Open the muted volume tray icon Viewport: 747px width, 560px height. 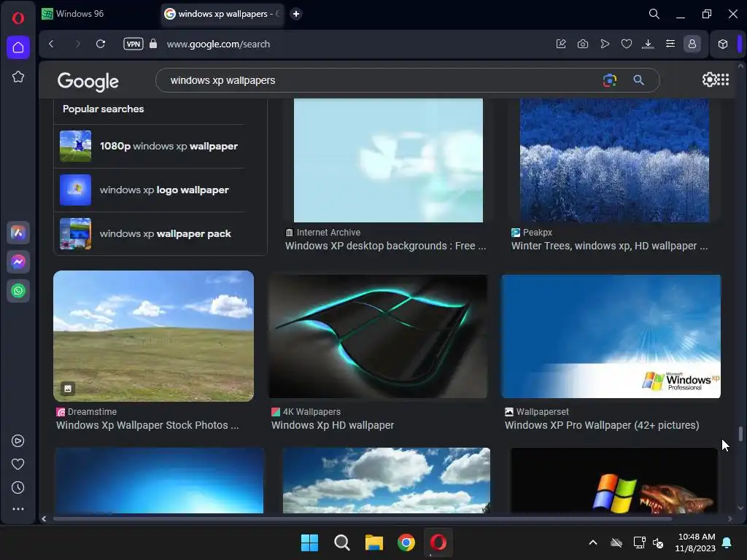[x=658, y=542]
